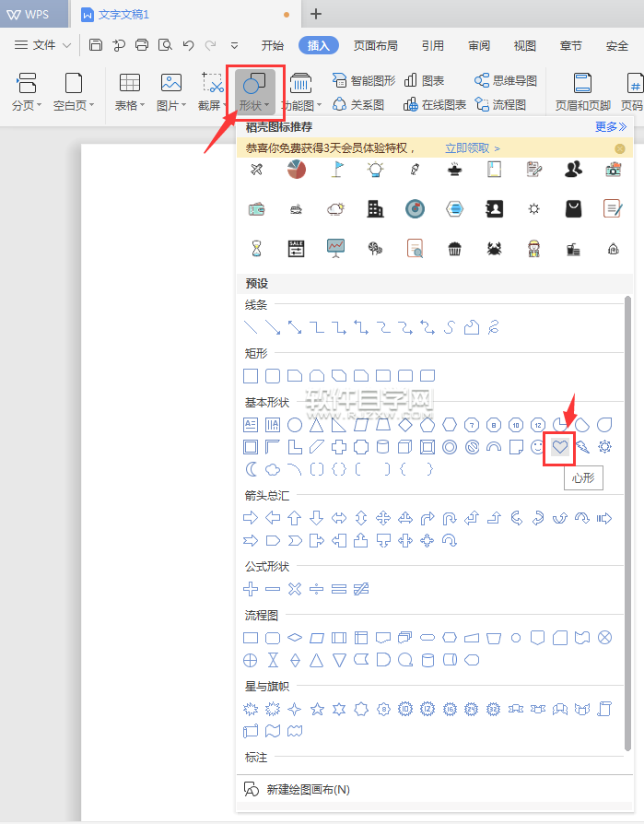Screen dimensions: 644x824
Task: Choose the vertical scroll banner shape
Action: 604,710
